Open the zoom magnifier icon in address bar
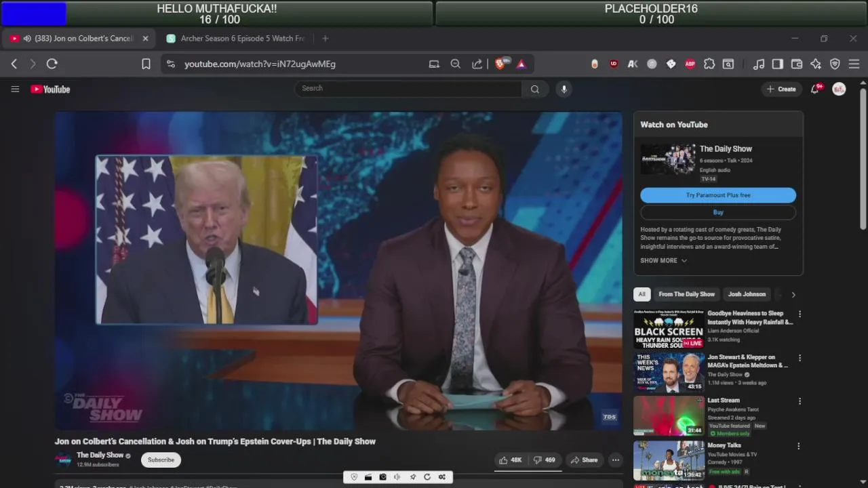The width and height of the screenshot is (868, 488). coord(456,64)
